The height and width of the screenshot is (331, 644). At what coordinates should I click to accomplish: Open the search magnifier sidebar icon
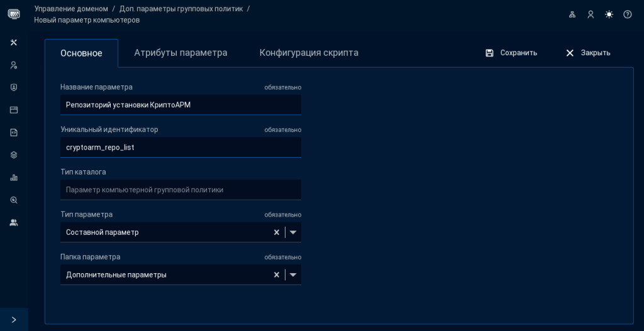(x=14, y=200)
